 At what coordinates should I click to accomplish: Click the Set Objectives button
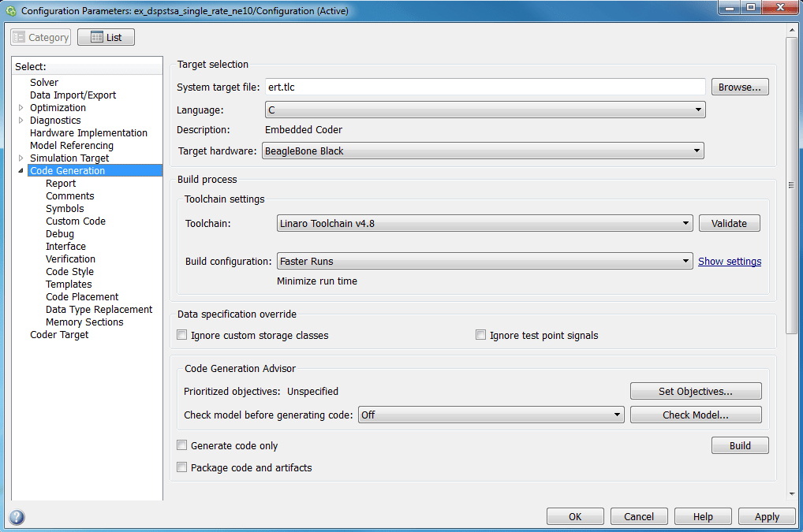(696, 392)
